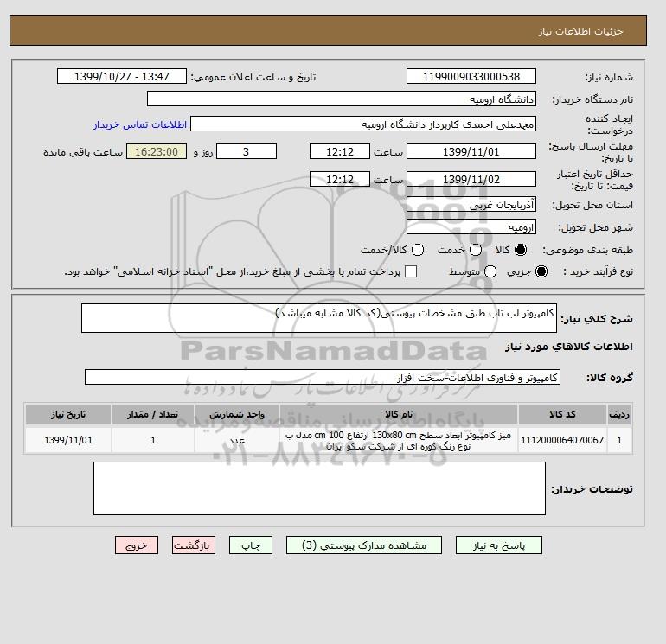The image size is (666, 644).
Task: Click the کد کالا column header
Action: pyautogui.click(x=562, y=414)
